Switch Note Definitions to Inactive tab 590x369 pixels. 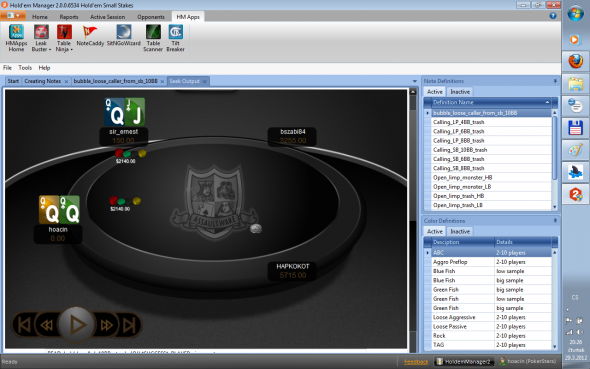[x=460, y=92]
